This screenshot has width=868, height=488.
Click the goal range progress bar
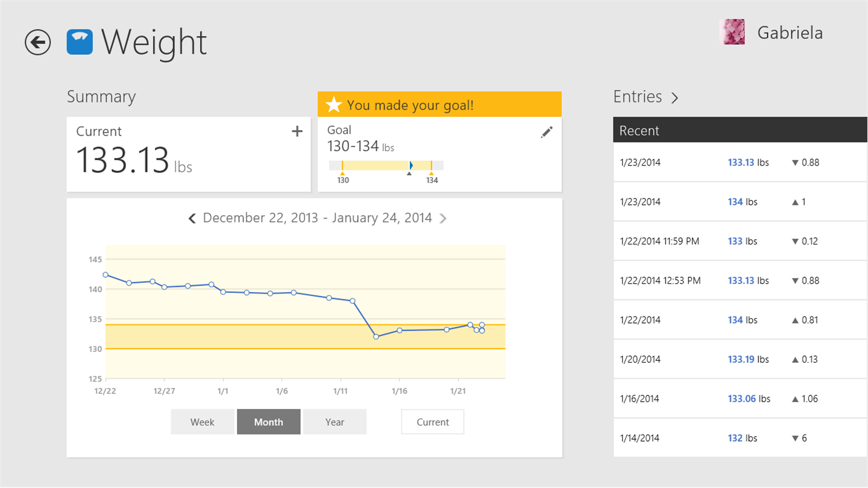pos(386,166)
